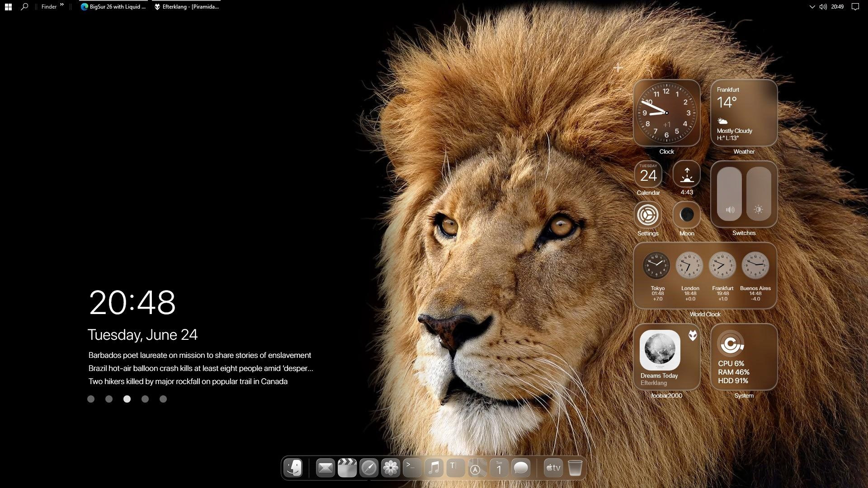Open the notification center icon
Image resolution: width=868 pixels, height=488 pixels.
(x=855, y=7)
